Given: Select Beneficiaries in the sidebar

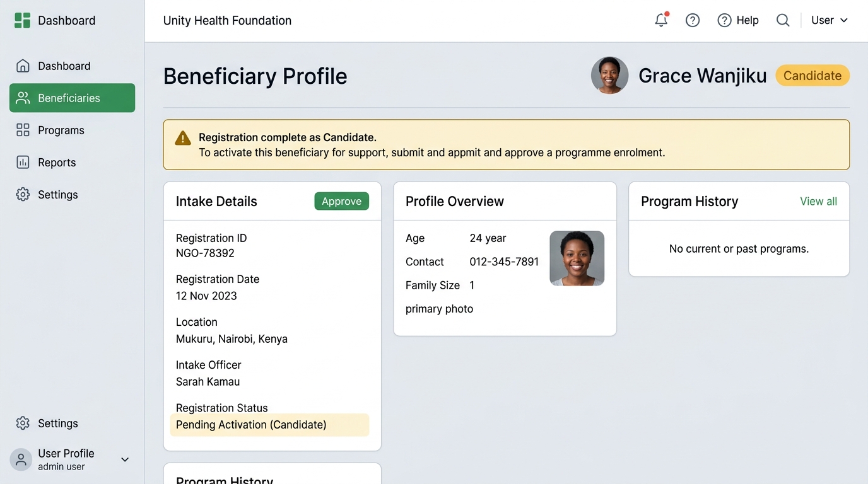Looking at the screenshot, I should click(73, 98).
